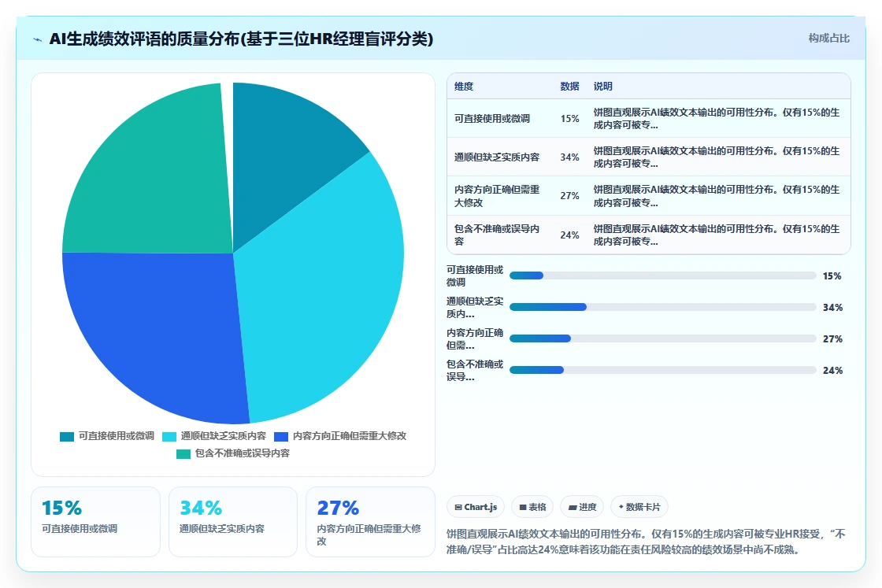
Task: Click the 27% value in table
Action: (x=570, y=196)
